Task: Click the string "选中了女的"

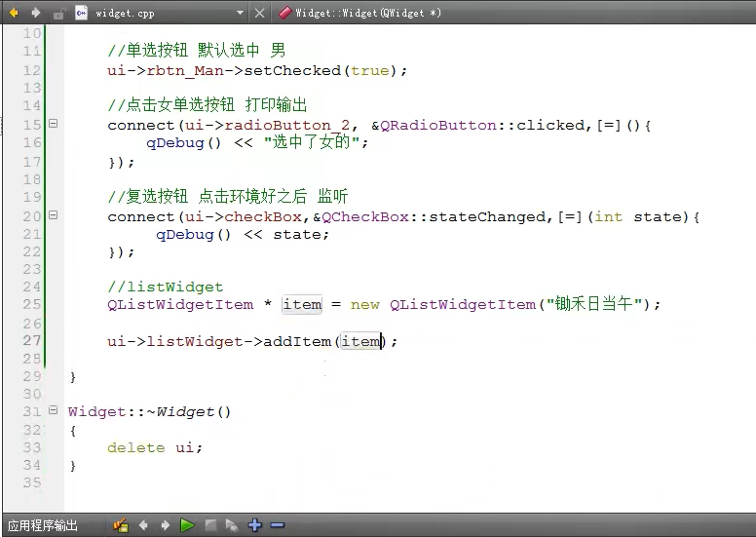Action: coord(312,142)
